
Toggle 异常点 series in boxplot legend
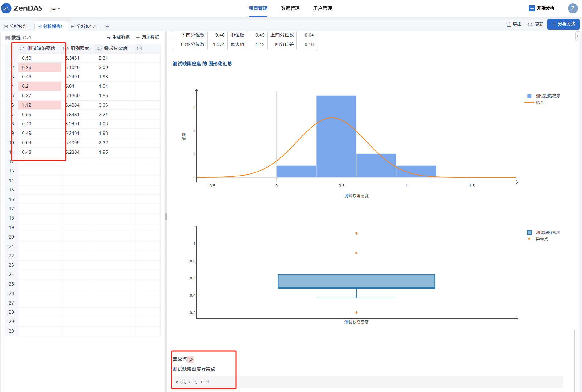(x=541, y=239)
